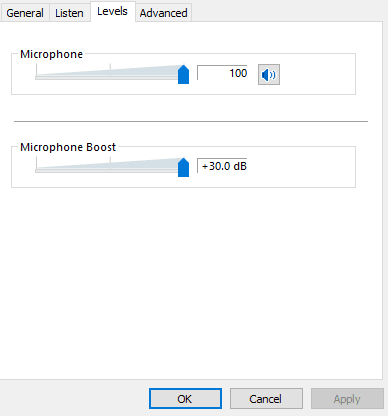Switch to the General tab
This screenshot has height=416, width=388.
[x=25, y=13]
